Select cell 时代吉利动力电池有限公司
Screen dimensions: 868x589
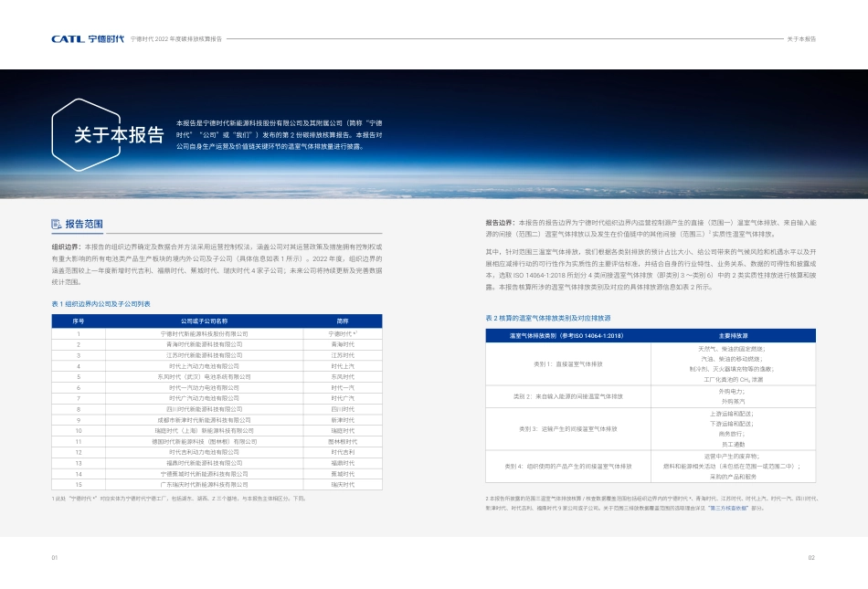point(205,452)
